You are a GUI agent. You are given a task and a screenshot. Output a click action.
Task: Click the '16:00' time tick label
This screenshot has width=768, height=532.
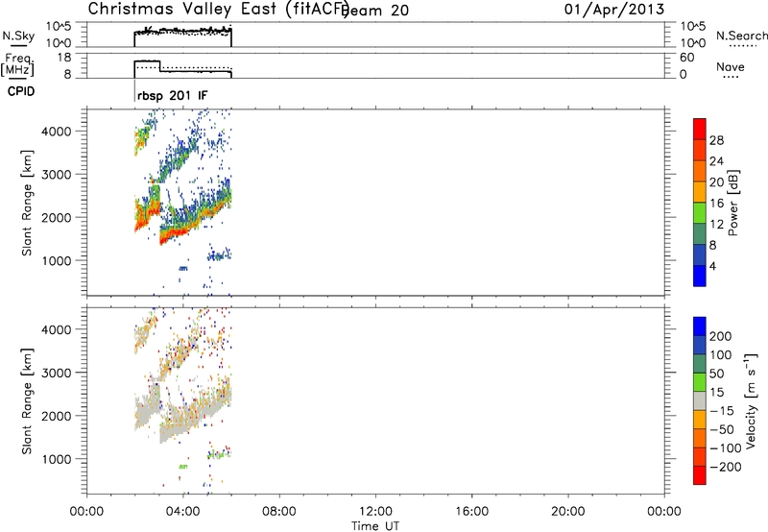[x=471, y=512]
